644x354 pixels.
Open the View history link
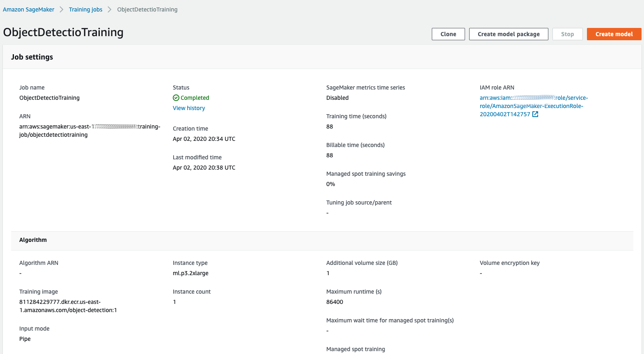tap(189, 108)
